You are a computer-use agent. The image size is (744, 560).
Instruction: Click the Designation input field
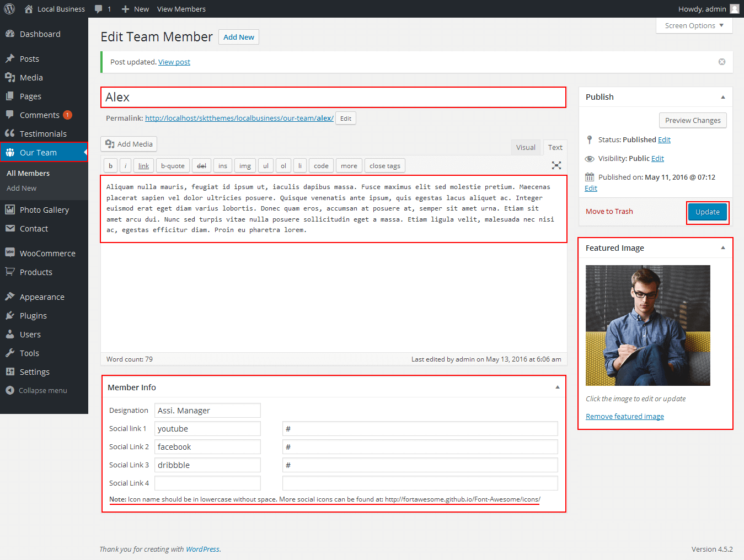[x=207, y=411]
